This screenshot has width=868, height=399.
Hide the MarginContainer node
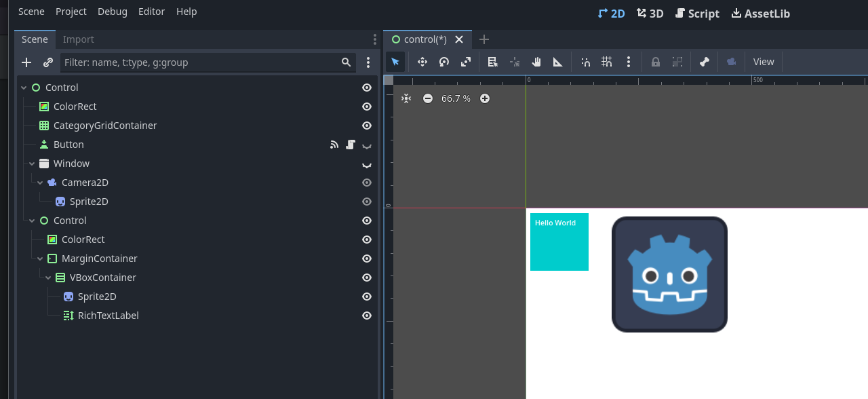tap(367, 259)
